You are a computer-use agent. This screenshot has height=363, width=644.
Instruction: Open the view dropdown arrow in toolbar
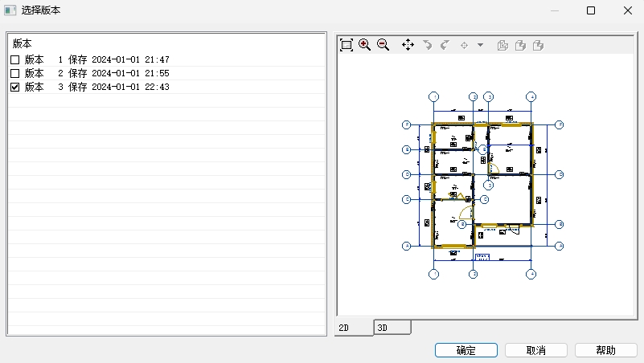480,45
